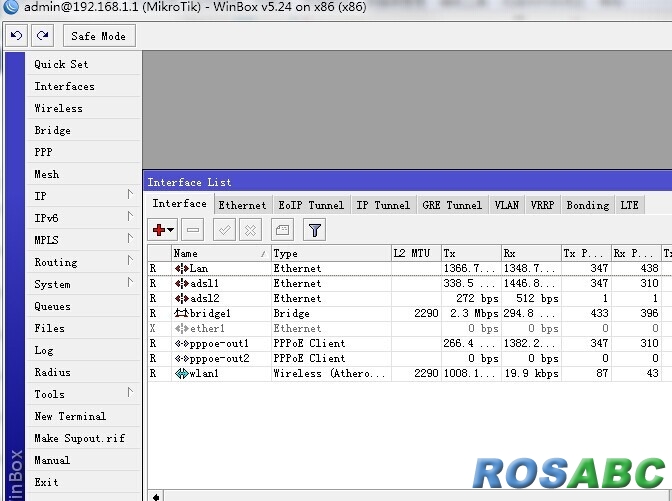Click the WinBox title bar logo
672x501 pixels.
11,7
